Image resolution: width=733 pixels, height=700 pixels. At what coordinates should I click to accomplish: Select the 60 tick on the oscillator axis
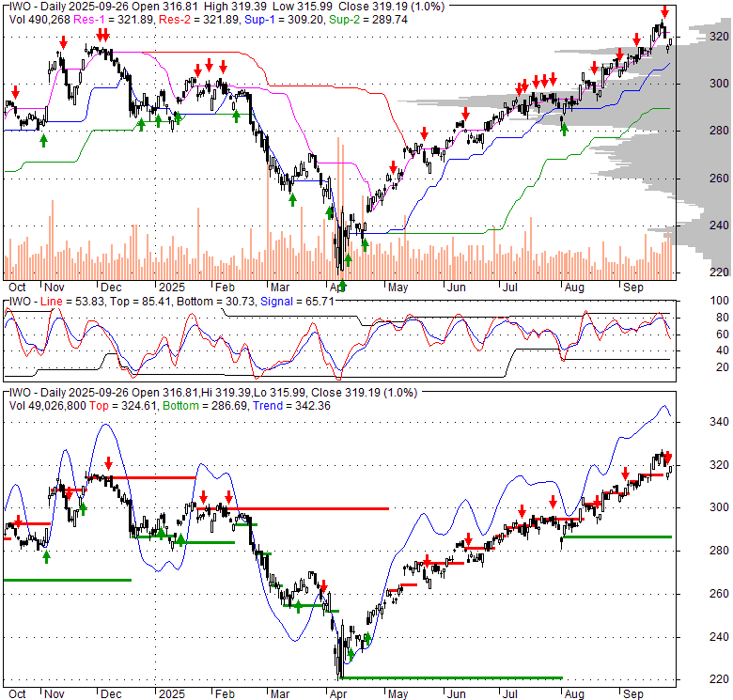tap(723, 334)
